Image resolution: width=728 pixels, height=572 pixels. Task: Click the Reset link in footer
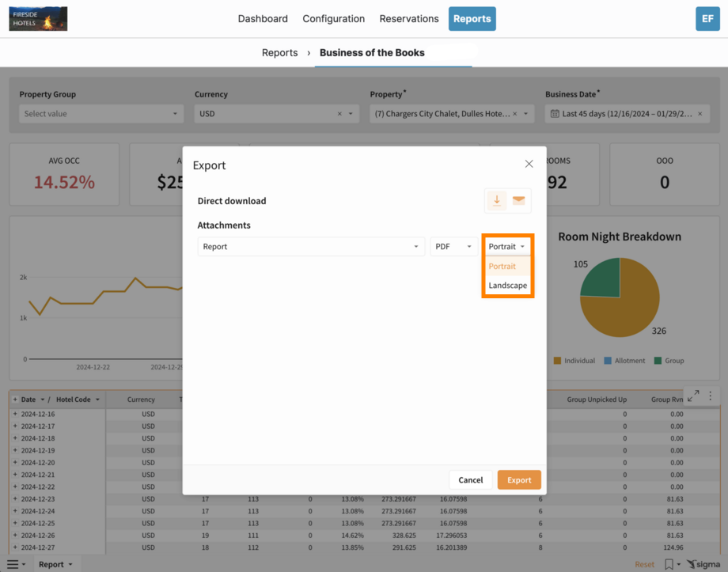(644, 564)
